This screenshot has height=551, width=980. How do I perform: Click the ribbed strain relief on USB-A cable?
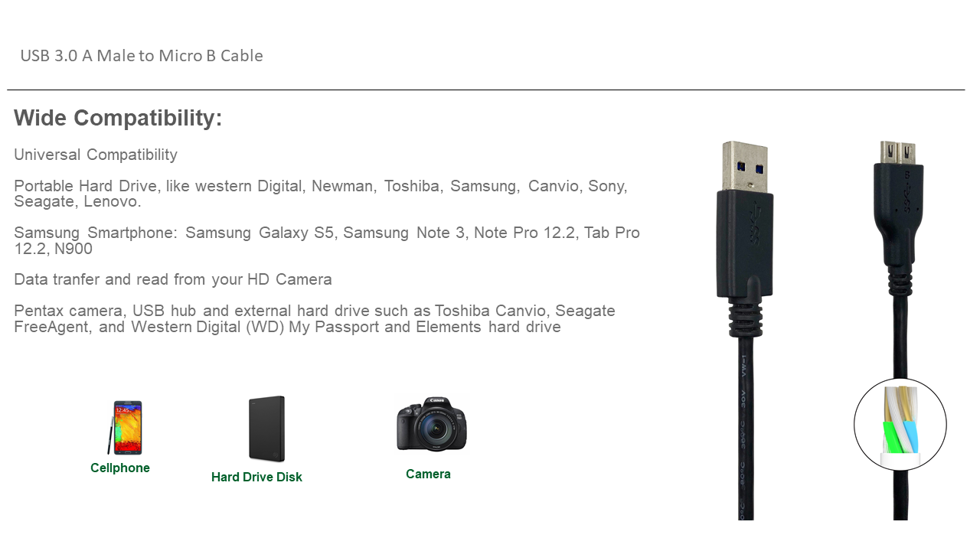(745, 318)
